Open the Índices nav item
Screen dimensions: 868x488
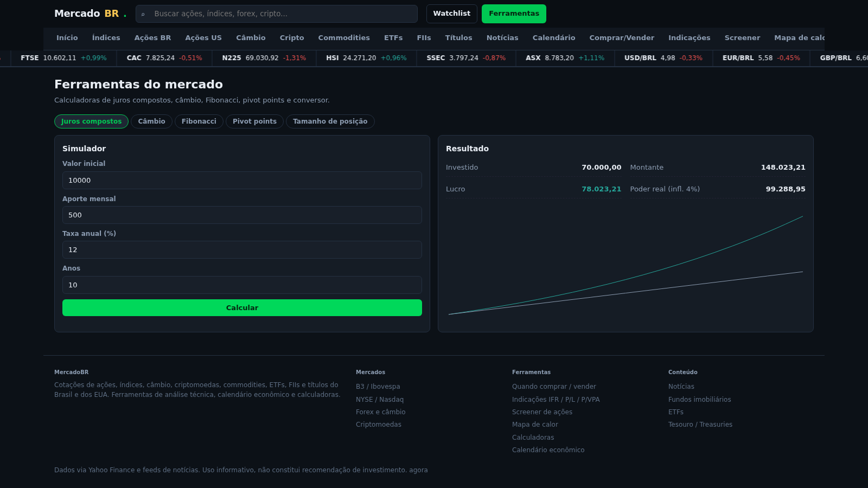pyautogui.click(x=106, y=38)
